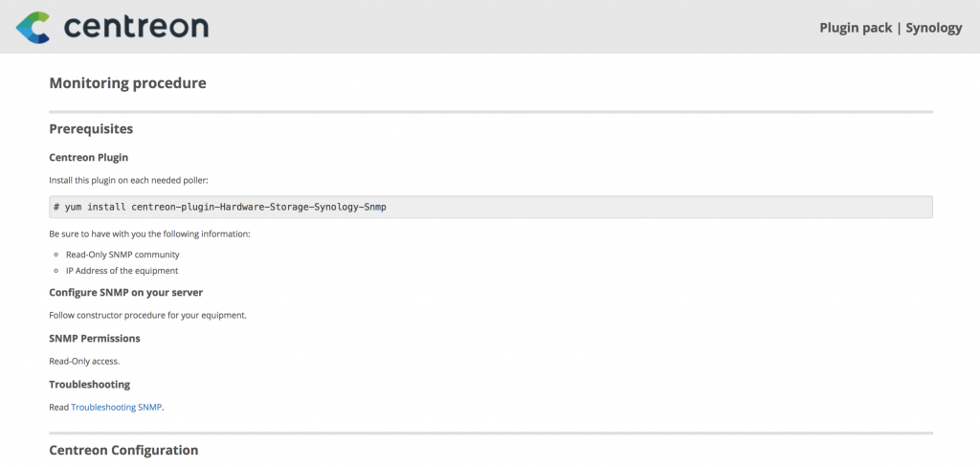Screen dimensions: 980x467
Task: Click the 'Centreon Plugin' subheading
Action: 89,157
